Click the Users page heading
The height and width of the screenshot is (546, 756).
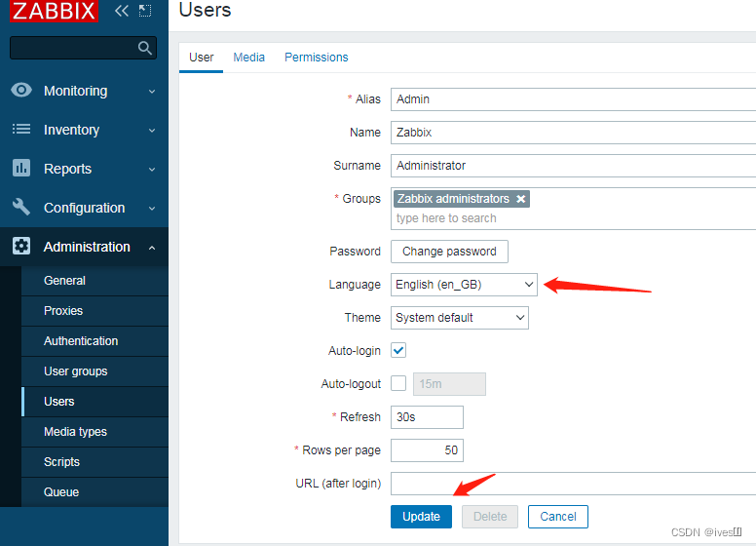coord(205,10)
